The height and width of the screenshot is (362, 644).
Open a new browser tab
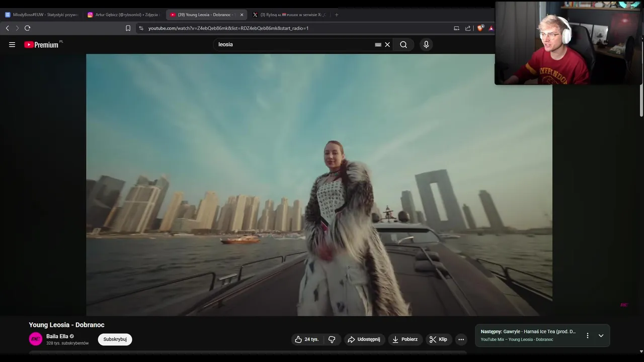[x=337, y=15]
